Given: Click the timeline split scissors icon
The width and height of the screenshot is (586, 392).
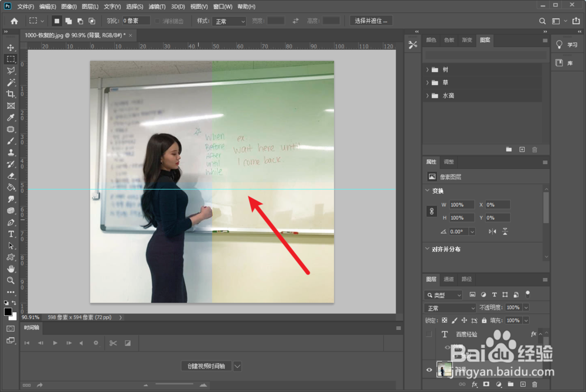Looking at the screenshot, I should 113,343.
